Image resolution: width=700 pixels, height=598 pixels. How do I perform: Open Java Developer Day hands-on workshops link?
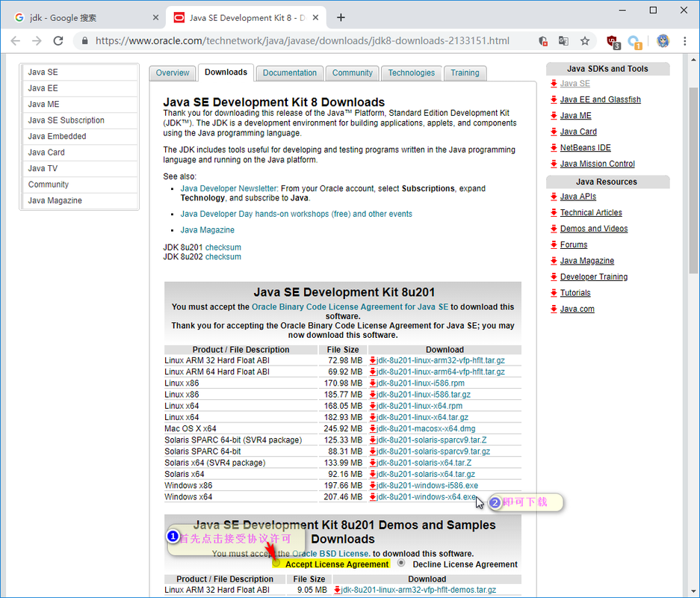(296, 214)
